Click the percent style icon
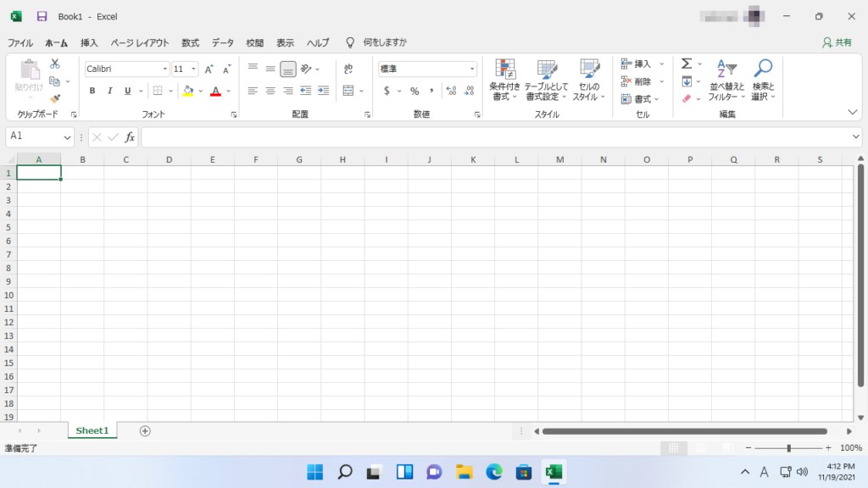This screenshot has width=868, height=488. point(415,91)
